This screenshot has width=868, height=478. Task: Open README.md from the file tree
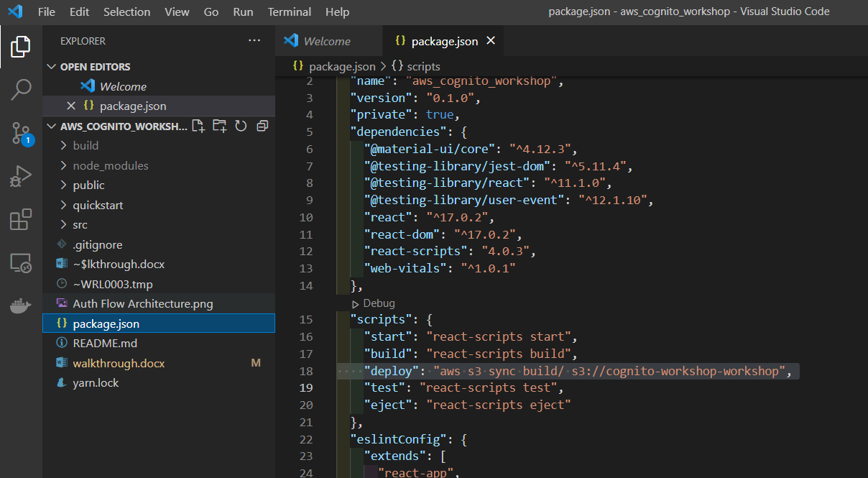click(x=104, y=343)
